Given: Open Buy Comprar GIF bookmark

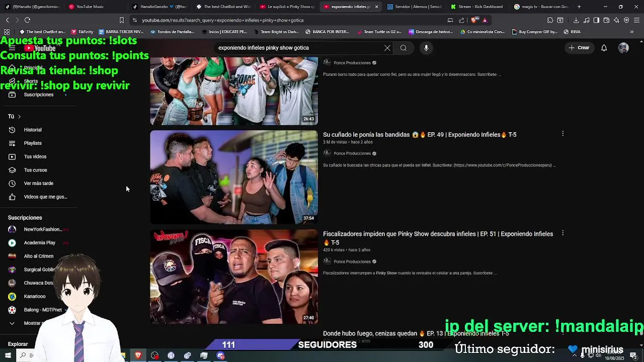Looking at the screenshot, I should 534,32.
